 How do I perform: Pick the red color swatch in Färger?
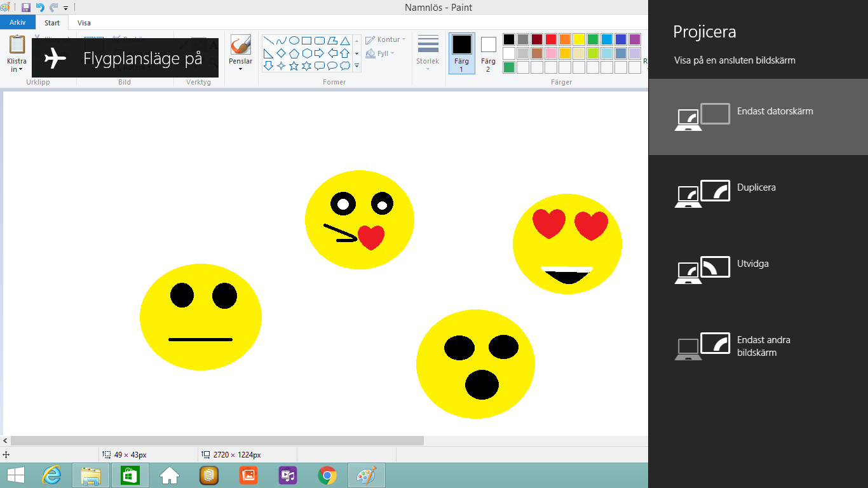coord(551,39)
